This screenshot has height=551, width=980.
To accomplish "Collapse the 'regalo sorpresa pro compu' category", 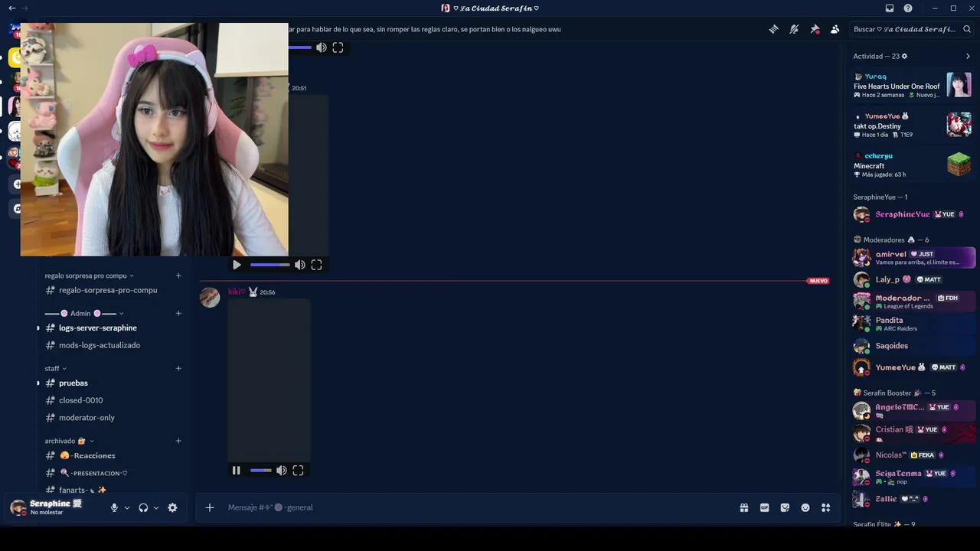I will click(89, 275).
